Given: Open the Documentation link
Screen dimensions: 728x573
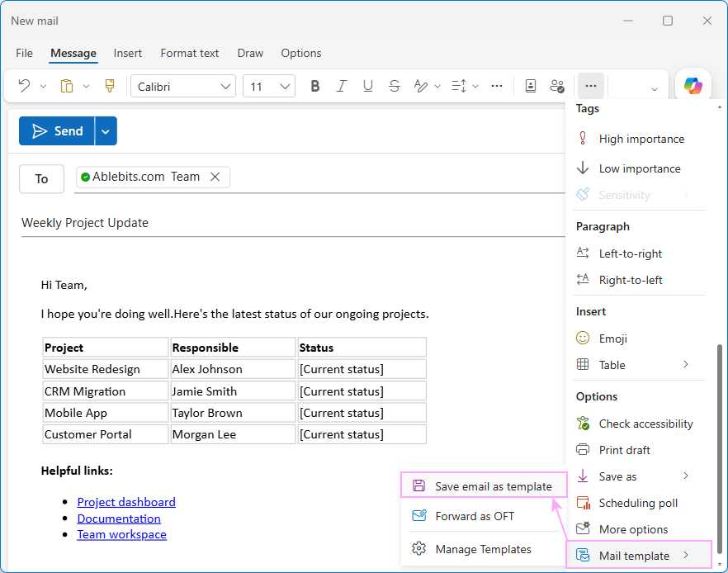Looking at the screenshot, I should (x=119, y=519).
